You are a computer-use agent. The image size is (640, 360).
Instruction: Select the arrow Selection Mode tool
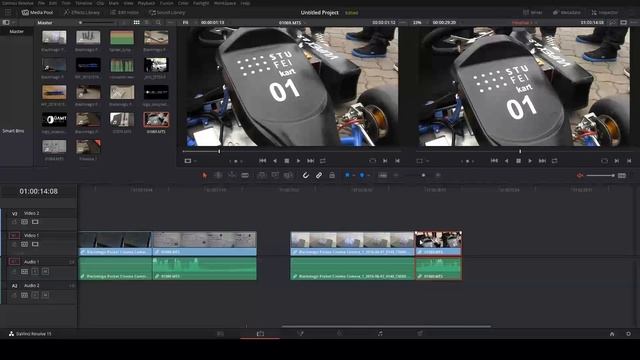(204, 176)
